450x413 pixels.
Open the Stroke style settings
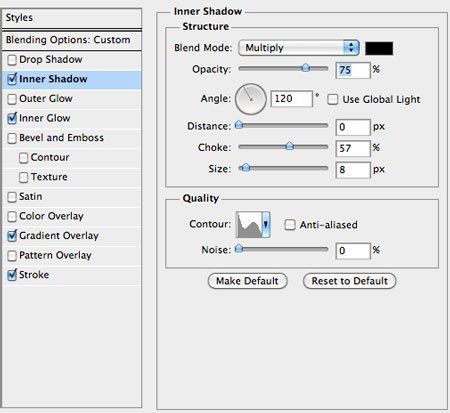72,275
